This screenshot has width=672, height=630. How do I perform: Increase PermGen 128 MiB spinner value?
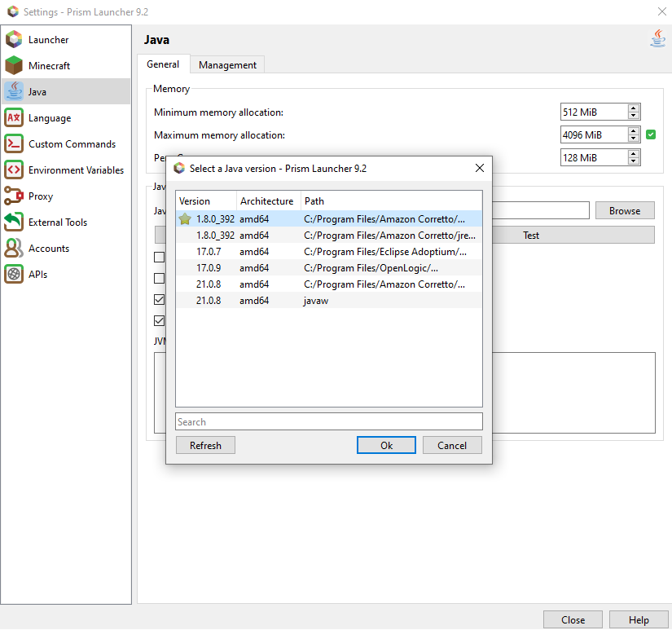(x=634, y=154)
